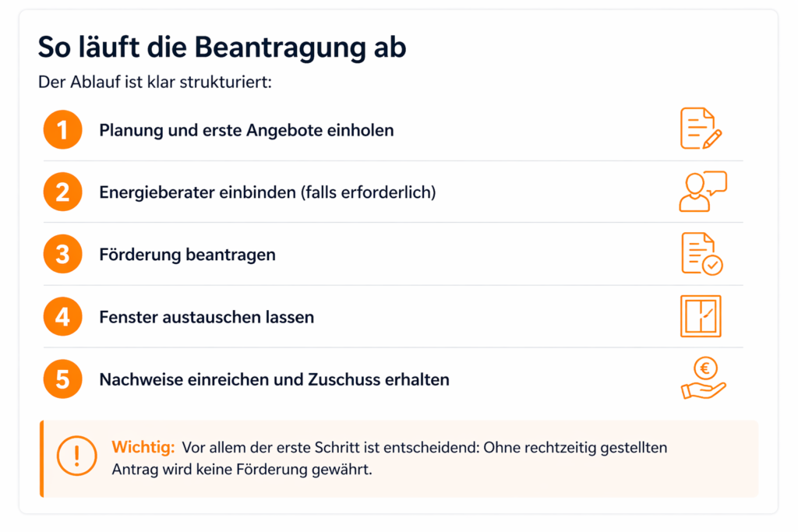Click the document with pencil icon
This screenshot has width=798, height=532.
pos(701,129)
